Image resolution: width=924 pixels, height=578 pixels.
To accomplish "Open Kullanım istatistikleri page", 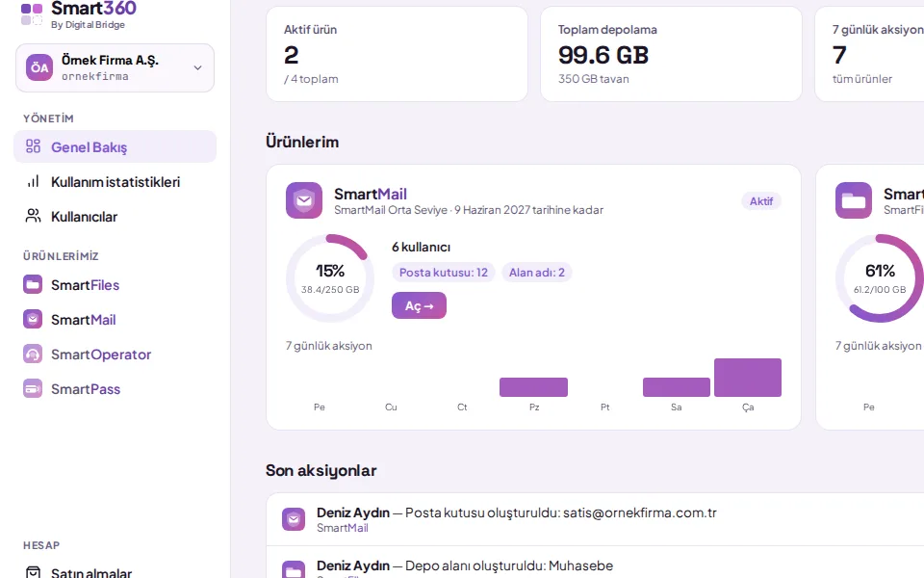I will click(x=115, y=182).
